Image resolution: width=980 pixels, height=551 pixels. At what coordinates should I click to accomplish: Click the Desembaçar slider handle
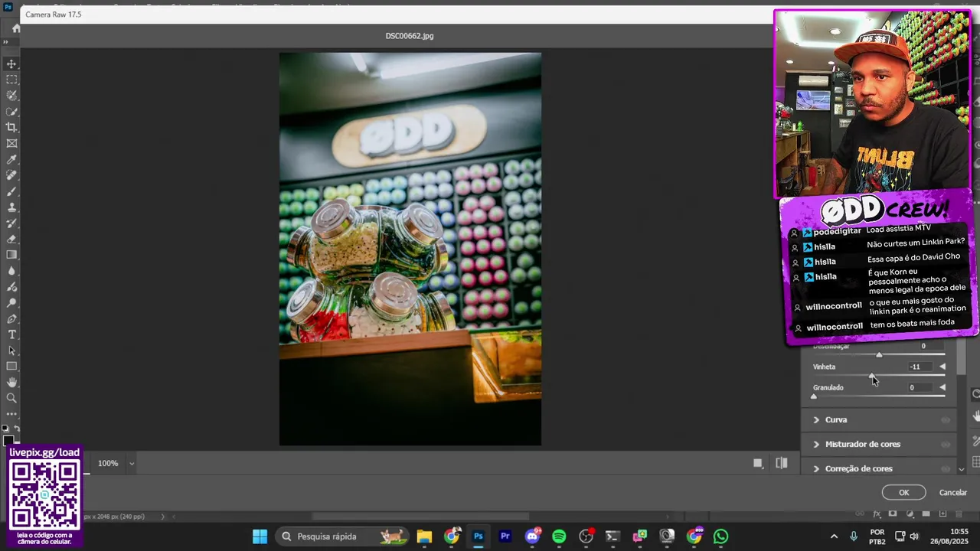click(879, 355)
